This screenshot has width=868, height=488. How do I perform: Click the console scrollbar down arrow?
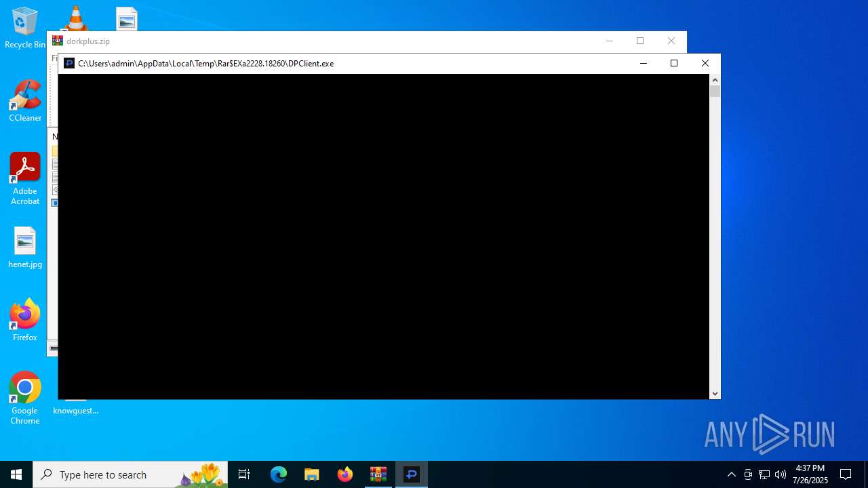click(x=715, y=393)
